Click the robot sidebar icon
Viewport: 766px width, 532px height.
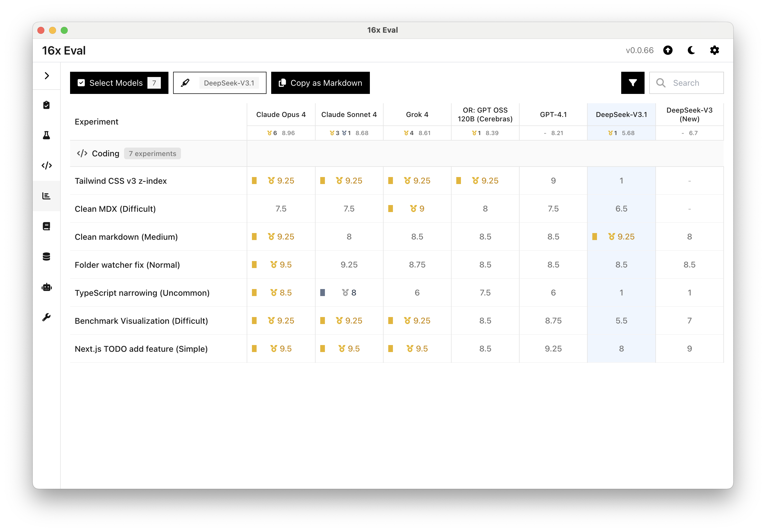(x=46, y=287)
